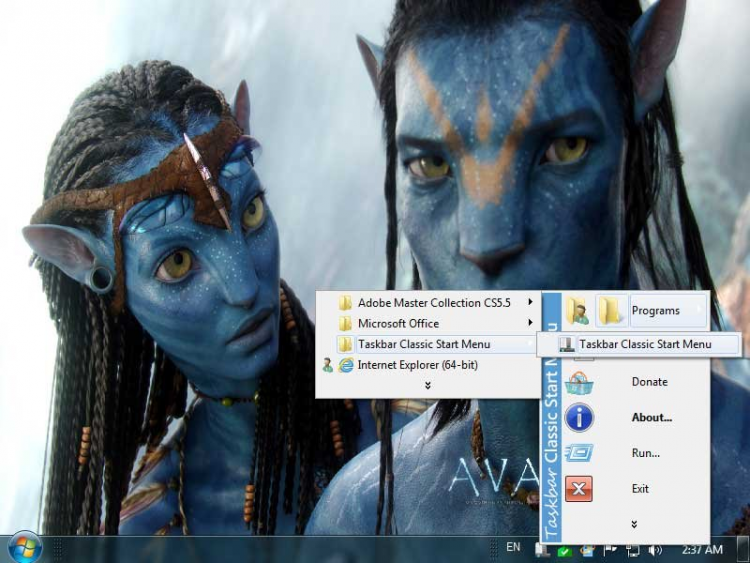Image resolution: width=750 pixels, height=563 pixels.
Task: Launch Internet Explorer (64-bit) from the programs list
Action: tap(428, 365)
